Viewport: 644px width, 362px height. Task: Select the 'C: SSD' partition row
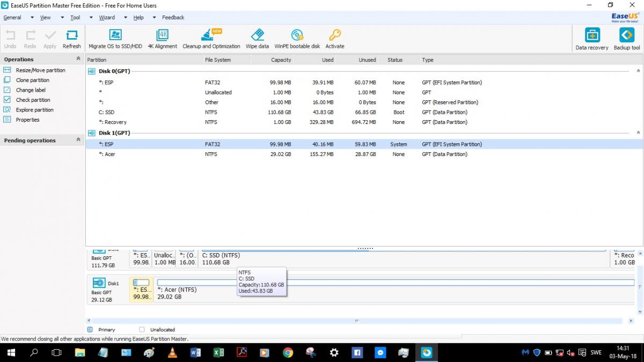click(364, 112)
